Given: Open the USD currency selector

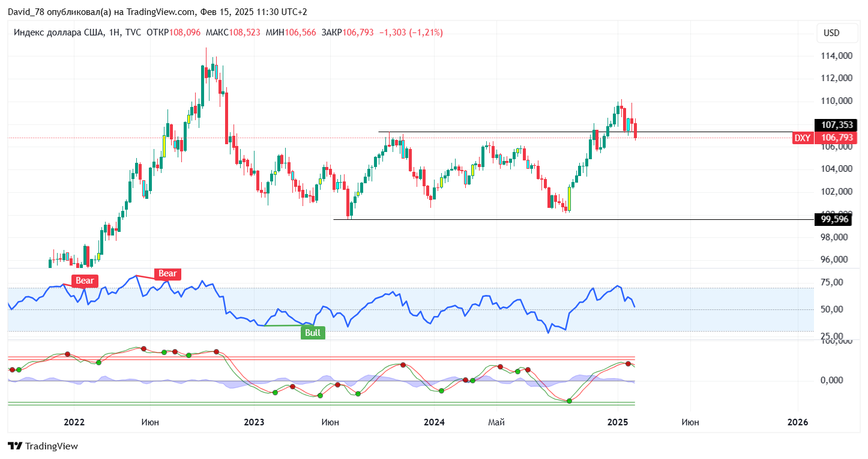Looking at the screenshot, I should (831, 33).
